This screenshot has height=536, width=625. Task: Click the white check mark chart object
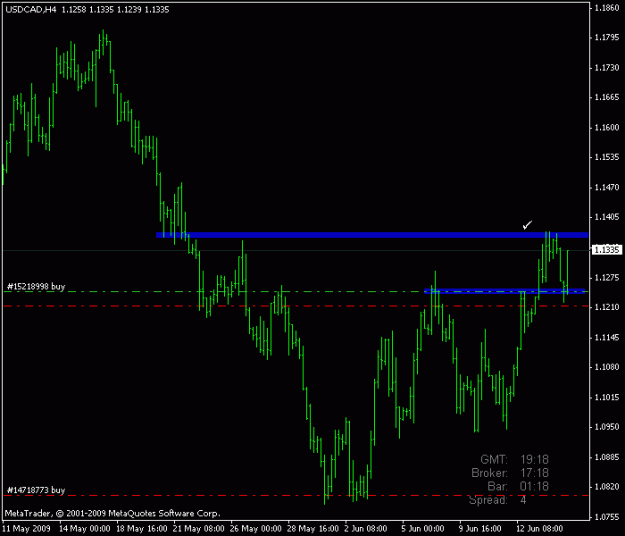pyautogui.click(x=527, y=225)
